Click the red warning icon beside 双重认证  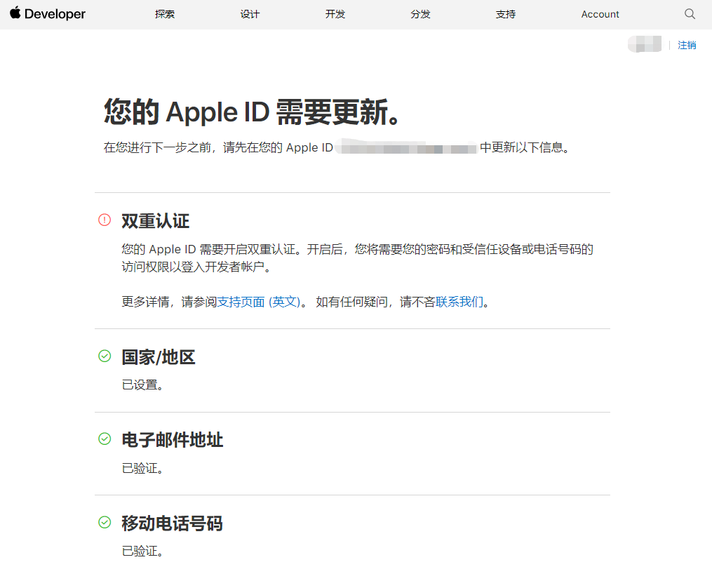(x=105, y=220)
